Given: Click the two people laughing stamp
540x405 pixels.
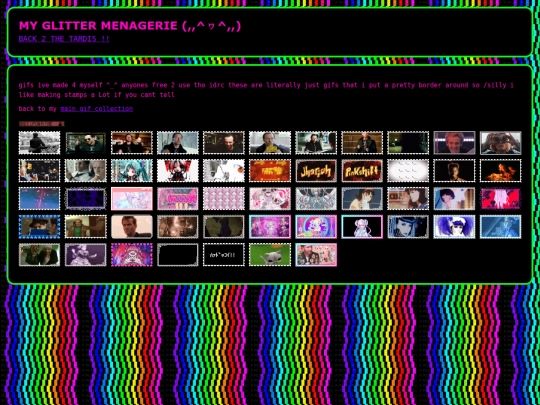Looking at the screenshot, I should [x=39, y=255].
